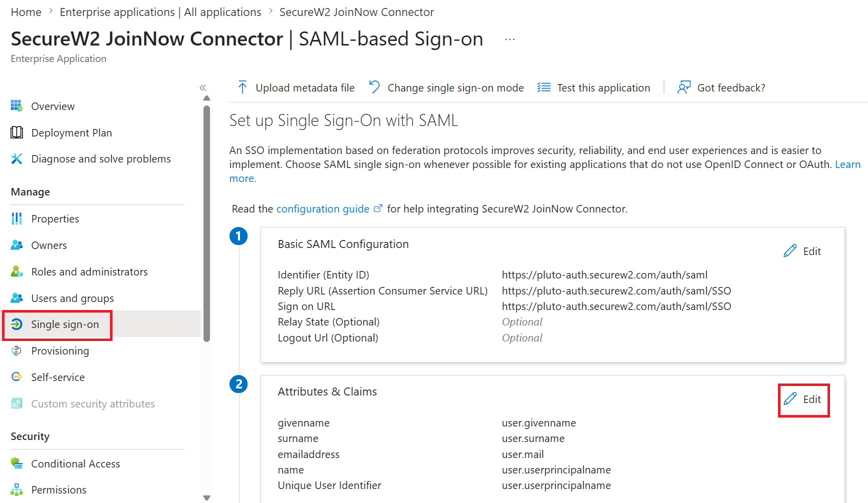This screenshot has width=868, height=503.
Task: Go to Enterprise applications breadcrumb
Action: [x=160, y=12]
